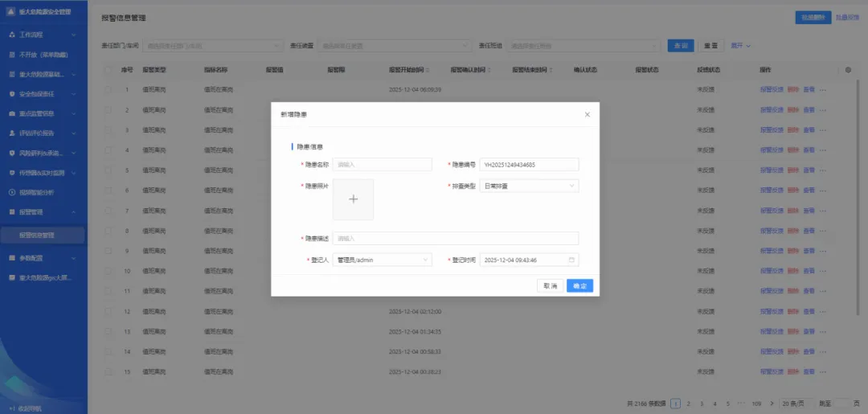Click the 安全包保责任 shield icon
This screenshot has width=868, height=414.
click(x=12, y=94)
